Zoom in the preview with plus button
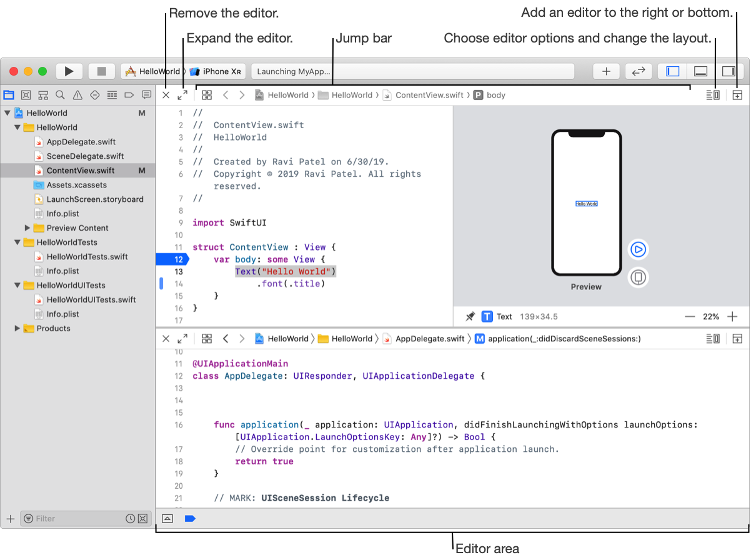 [x=732, y=317]
